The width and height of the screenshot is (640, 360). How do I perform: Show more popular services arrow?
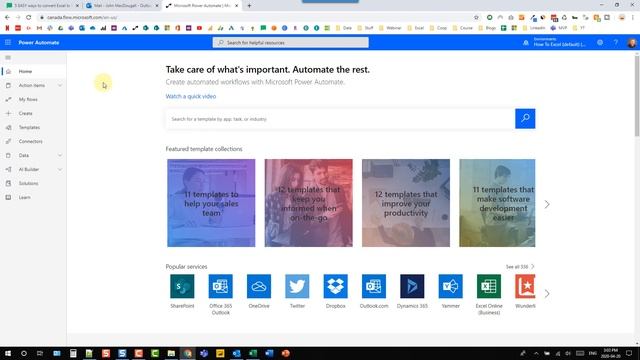547,293
